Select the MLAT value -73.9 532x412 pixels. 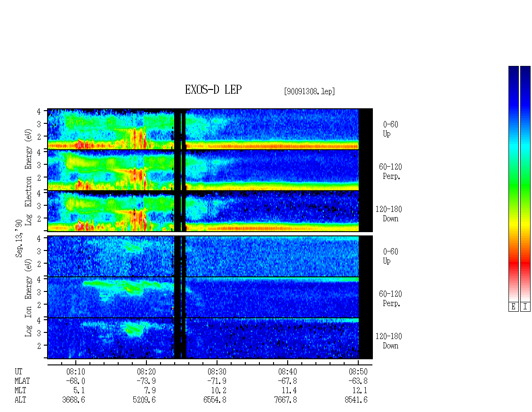pyautogui.click(x=146, y=381)
